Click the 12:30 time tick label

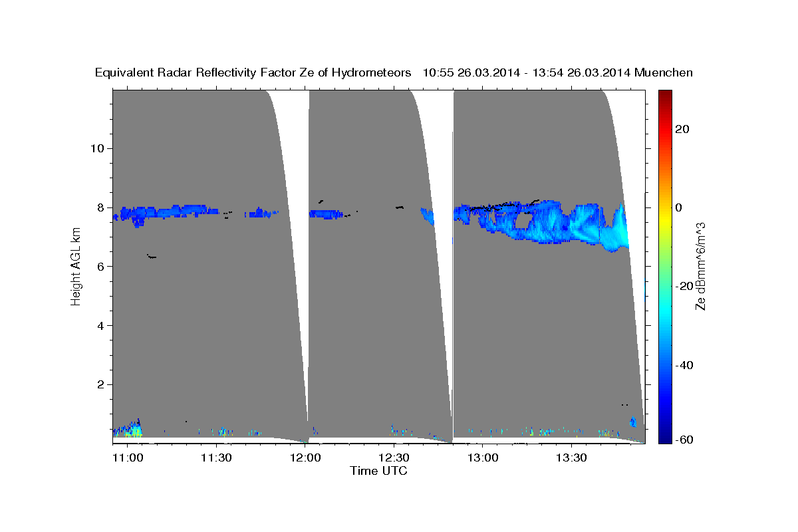394,458
